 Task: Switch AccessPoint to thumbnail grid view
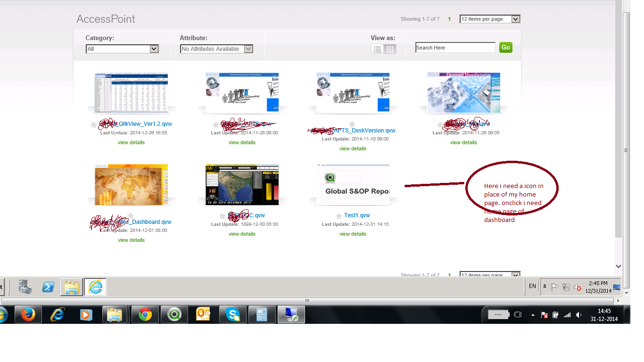390,49
